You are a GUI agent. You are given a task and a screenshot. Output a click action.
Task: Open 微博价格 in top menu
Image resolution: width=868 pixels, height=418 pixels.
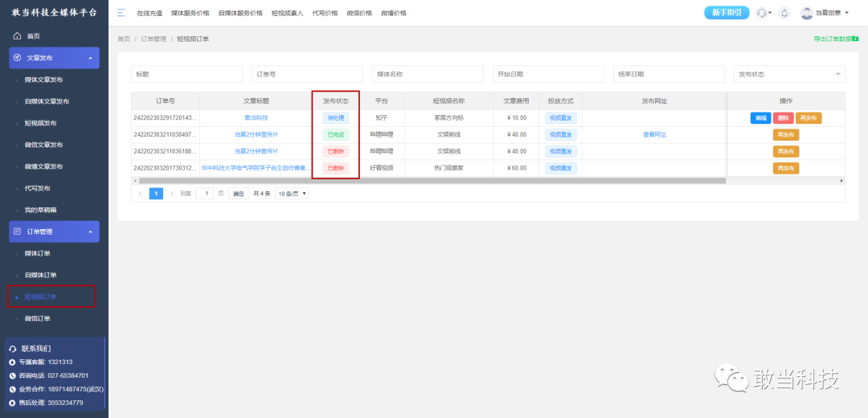coord(394,14)
